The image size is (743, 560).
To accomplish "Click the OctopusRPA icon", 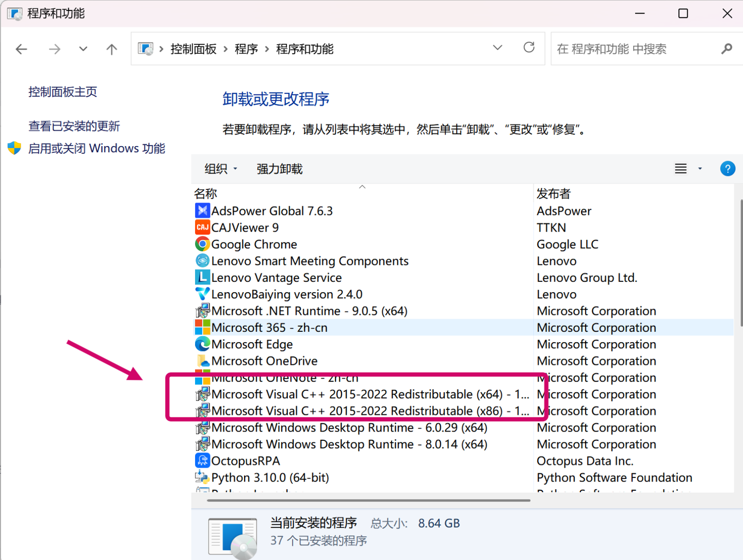I will click(202, 460).
